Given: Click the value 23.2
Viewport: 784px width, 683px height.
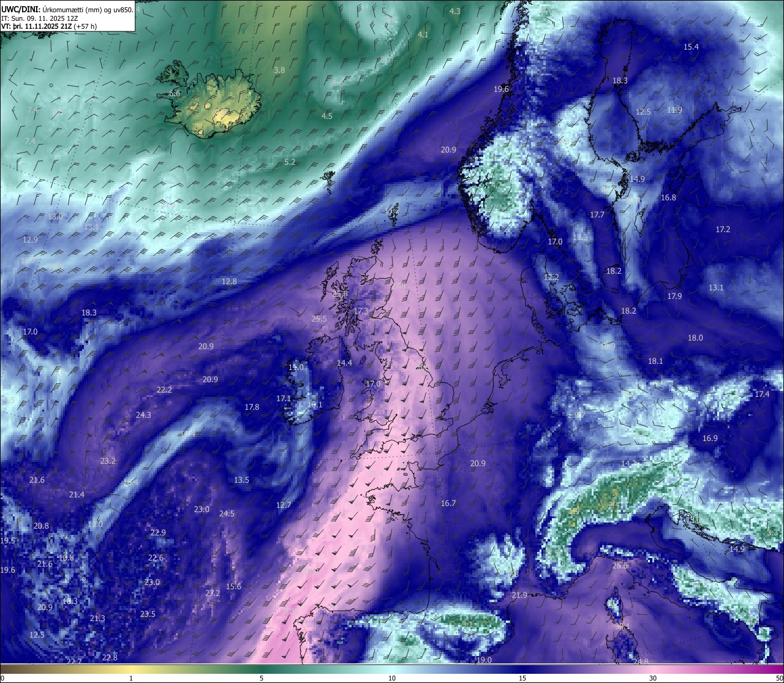Looking at the screenshot, I should coord(108,461).
